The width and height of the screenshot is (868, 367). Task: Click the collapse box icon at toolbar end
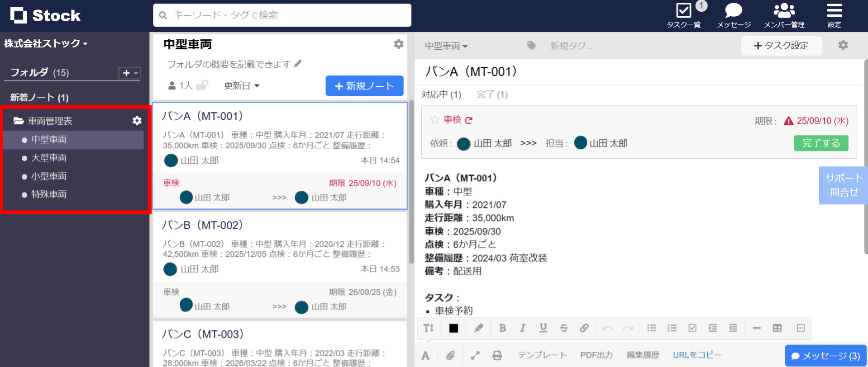click(x=801, y=328)
